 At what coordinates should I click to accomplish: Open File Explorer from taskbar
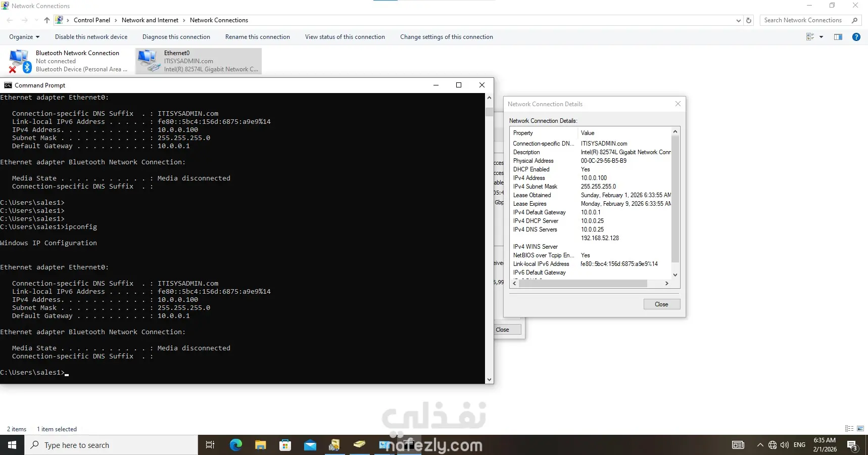click(260, 445)
